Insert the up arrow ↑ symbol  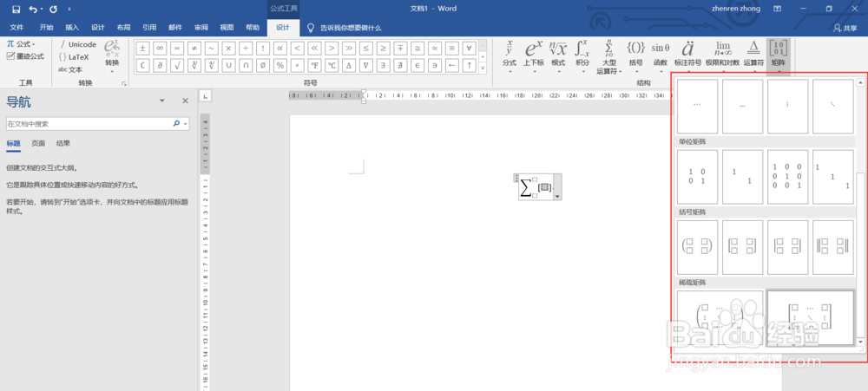click(469, 66)
